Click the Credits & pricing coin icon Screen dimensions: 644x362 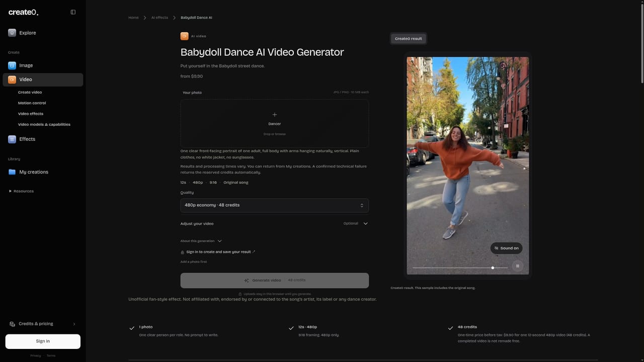click(x=12, y=324)
